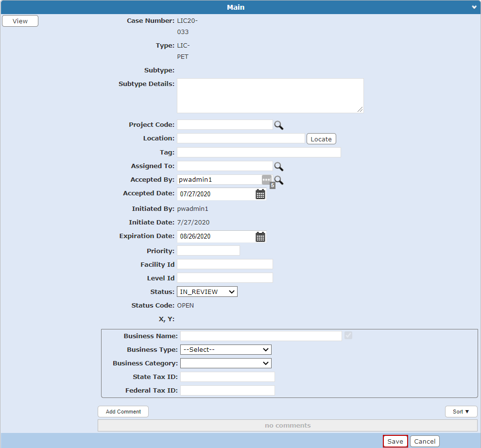Open the Assigned To lookup magnifier

tap(278, 167)
